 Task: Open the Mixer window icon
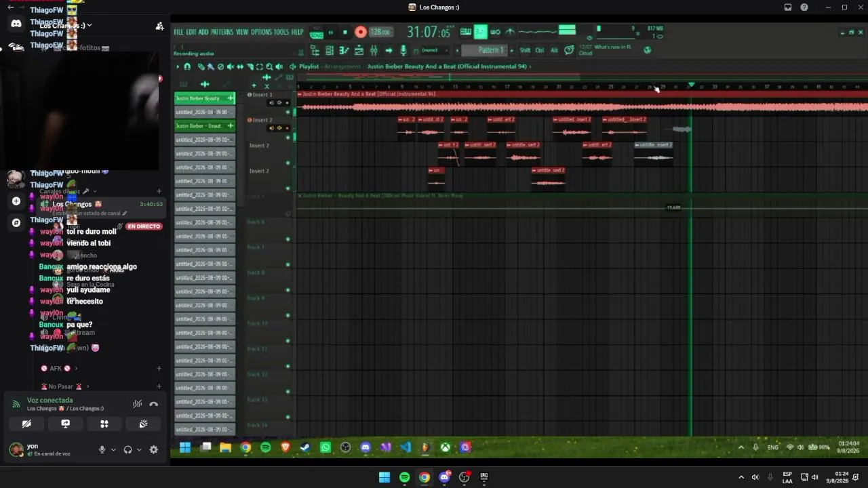pos(374,50)
